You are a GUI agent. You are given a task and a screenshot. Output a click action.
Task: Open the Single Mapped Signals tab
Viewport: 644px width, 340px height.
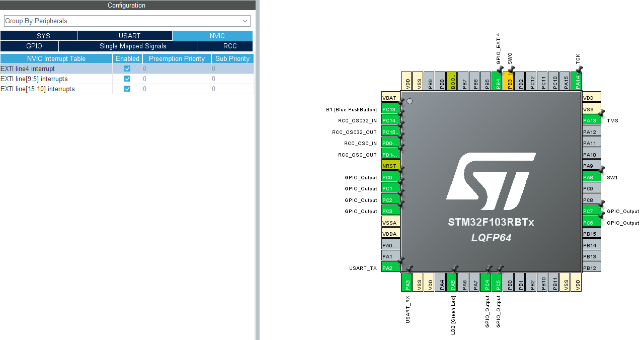128,46
